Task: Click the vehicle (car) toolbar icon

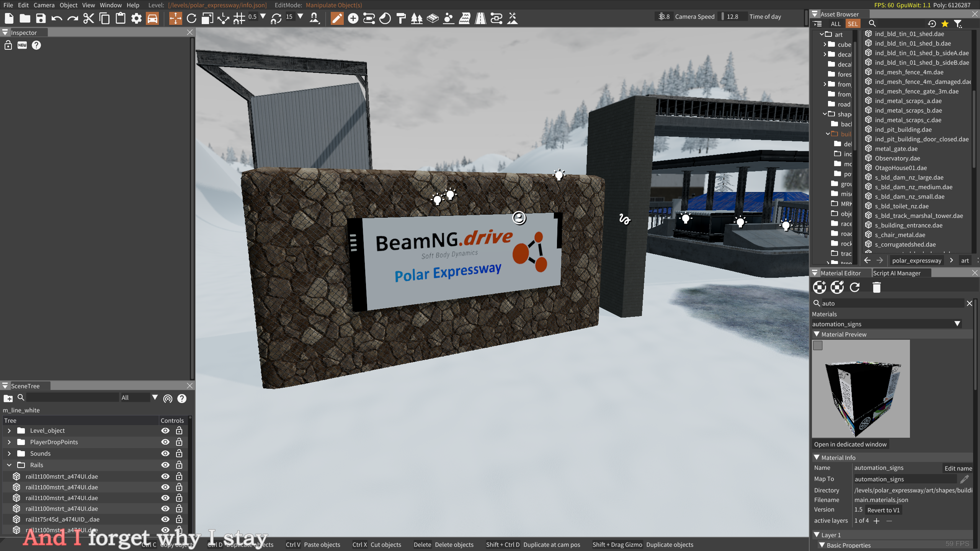Action: point(152,18)
